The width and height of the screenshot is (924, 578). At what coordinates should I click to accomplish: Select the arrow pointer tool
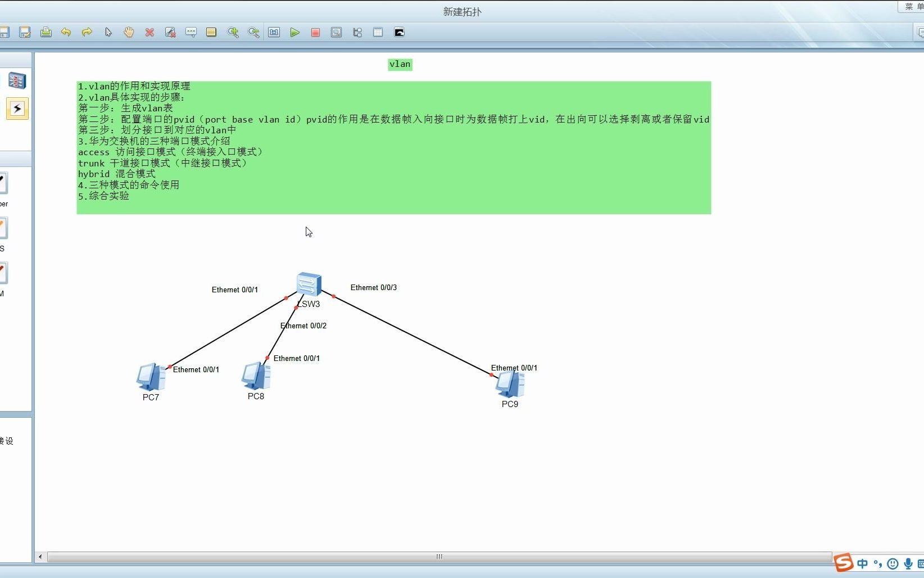[108, 32]
